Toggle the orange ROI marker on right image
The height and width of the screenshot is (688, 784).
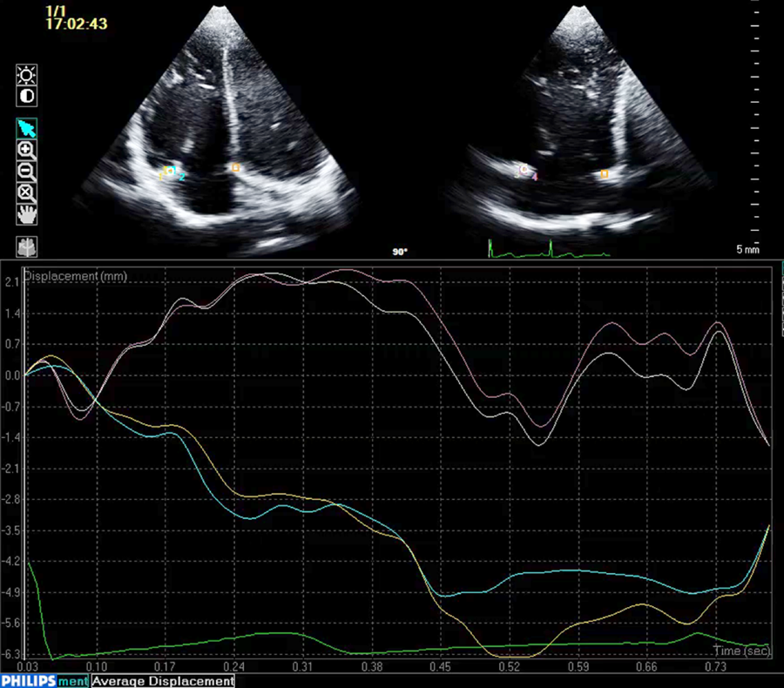[604, 174]
